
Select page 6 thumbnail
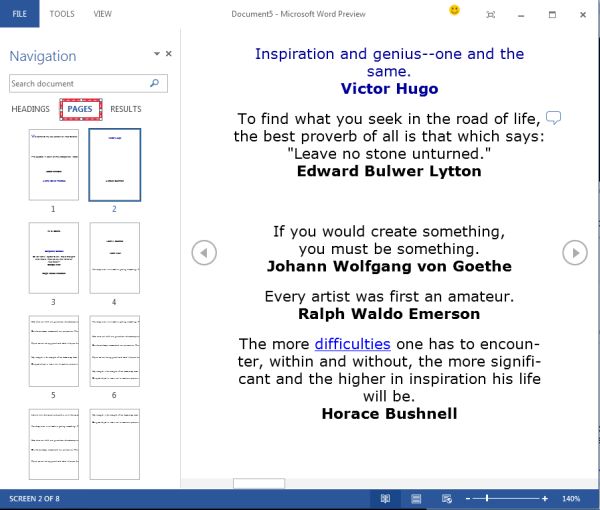(115, 351)
